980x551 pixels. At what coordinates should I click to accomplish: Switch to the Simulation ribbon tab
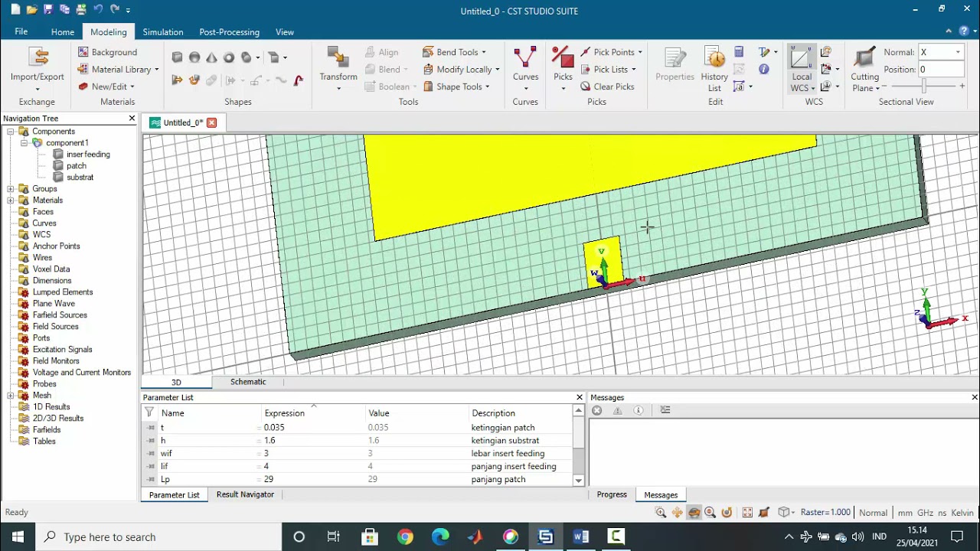[163, 32]
